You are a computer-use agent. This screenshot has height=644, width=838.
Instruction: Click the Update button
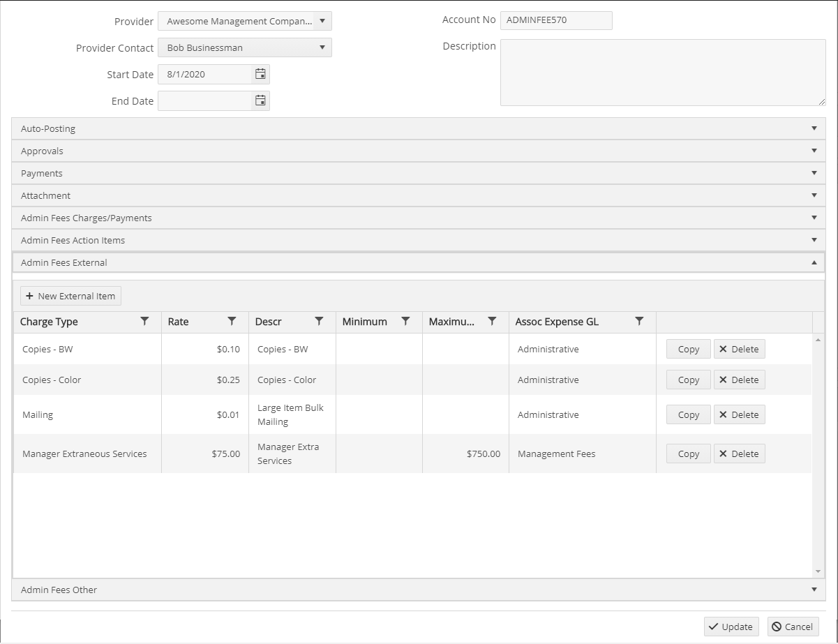click(731, 627)
